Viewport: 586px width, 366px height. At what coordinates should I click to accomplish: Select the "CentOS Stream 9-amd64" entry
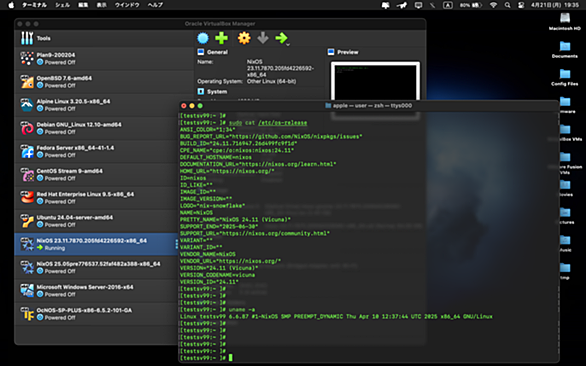point(70,171)
